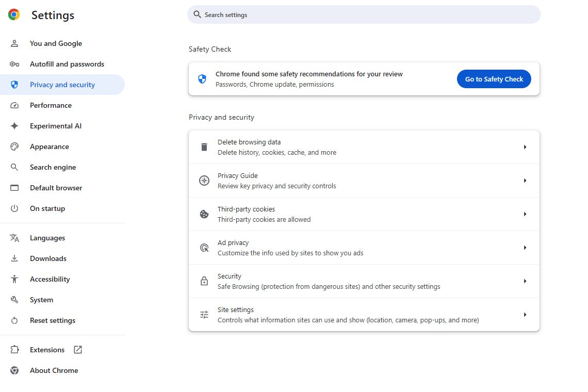
Task: Expand Privacy Guide via its arrow
Action: tap(525, 181)
